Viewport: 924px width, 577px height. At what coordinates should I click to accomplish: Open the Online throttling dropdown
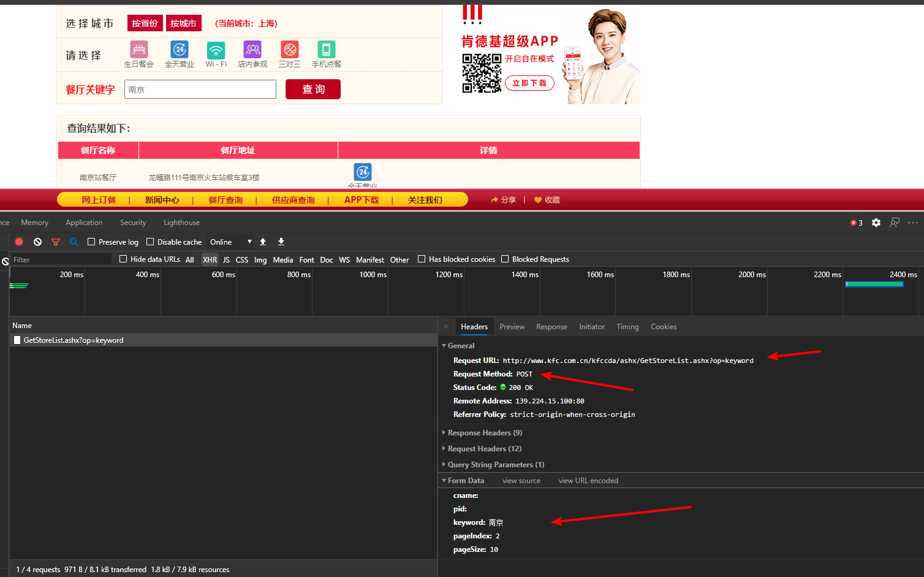230,242
